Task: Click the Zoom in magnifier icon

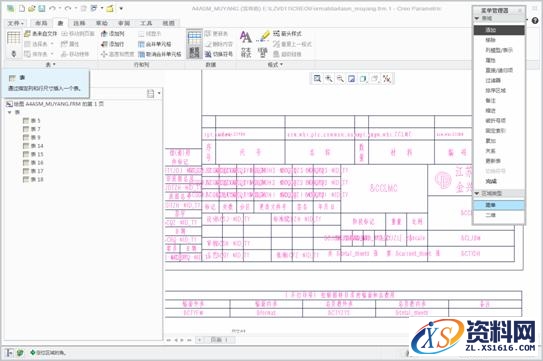Action: [329, 79]
